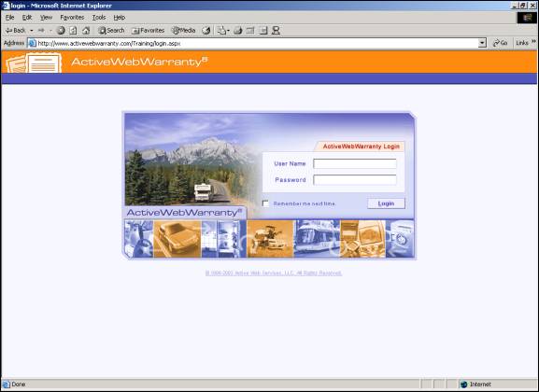Click the ActiveWebWarranty header logo icon
The width and height of the screenshot is (539, 392).
coord(34,63)
